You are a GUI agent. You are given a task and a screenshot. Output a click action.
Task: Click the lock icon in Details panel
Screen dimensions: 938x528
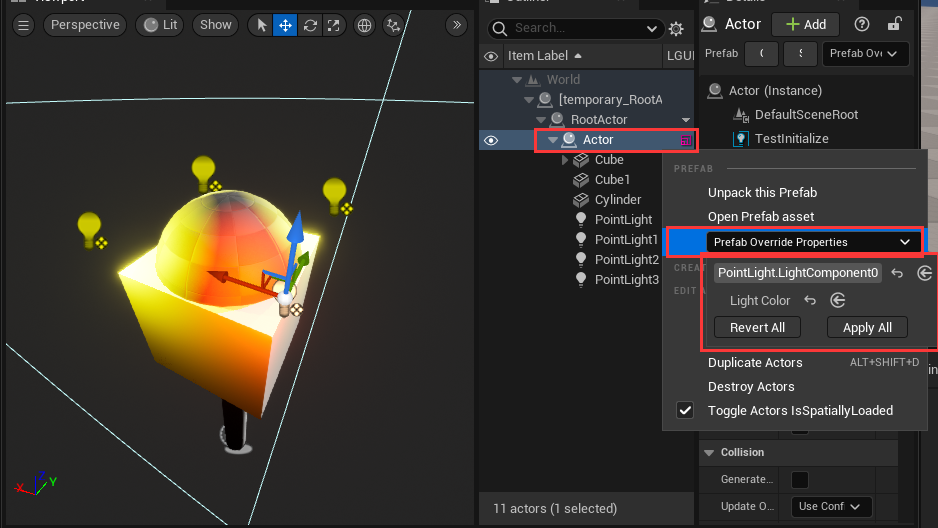point(895,24)
